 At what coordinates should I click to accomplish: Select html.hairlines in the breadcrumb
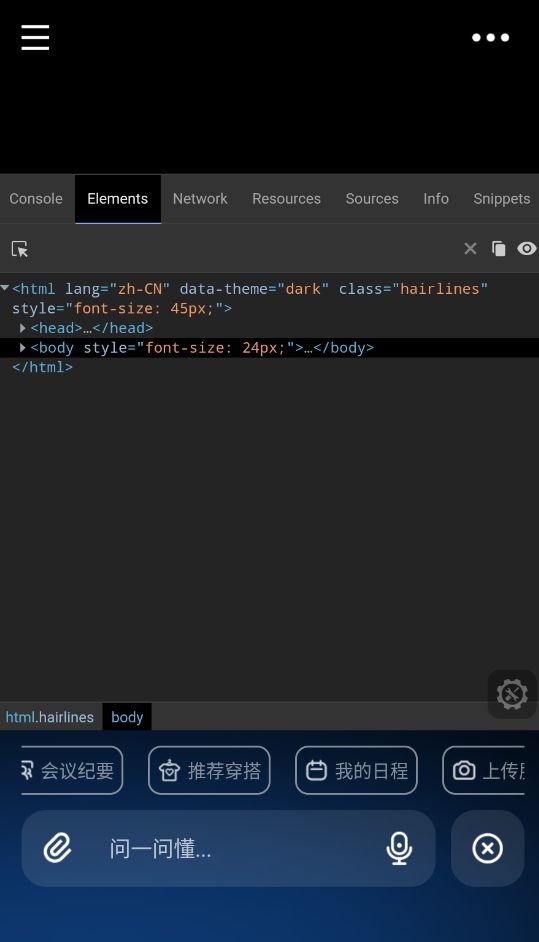pyautogui.click(x=50, y=717)
